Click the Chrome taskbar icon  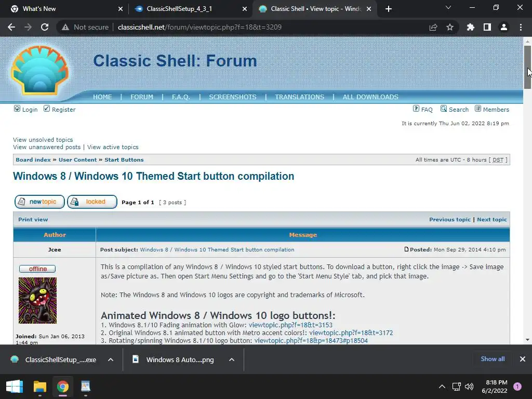[x=63, y=387]
